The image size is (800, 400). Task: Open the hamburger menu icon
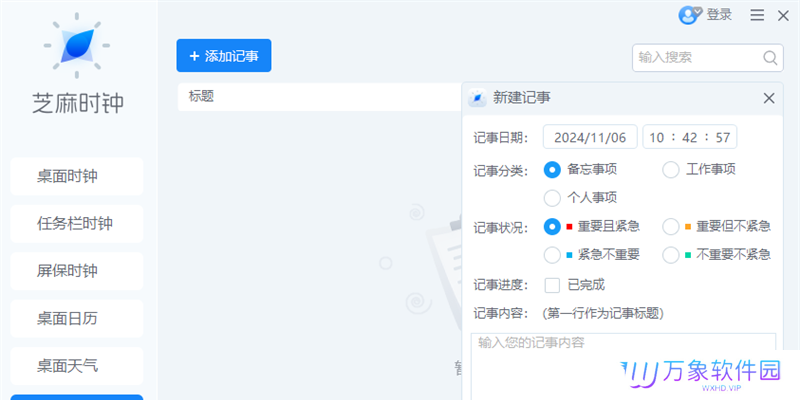click(x=757, y=15)
